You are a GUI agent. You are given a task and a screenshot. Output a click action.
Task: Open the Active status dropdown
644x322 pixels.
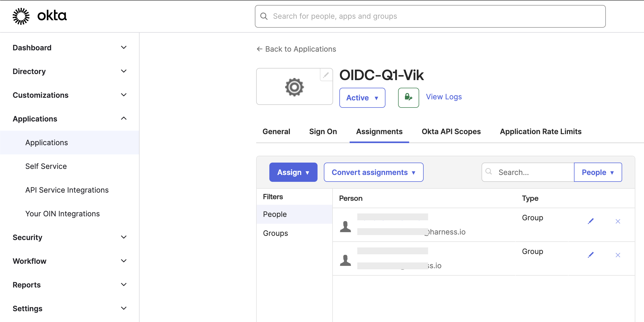(x=362, y=98)
